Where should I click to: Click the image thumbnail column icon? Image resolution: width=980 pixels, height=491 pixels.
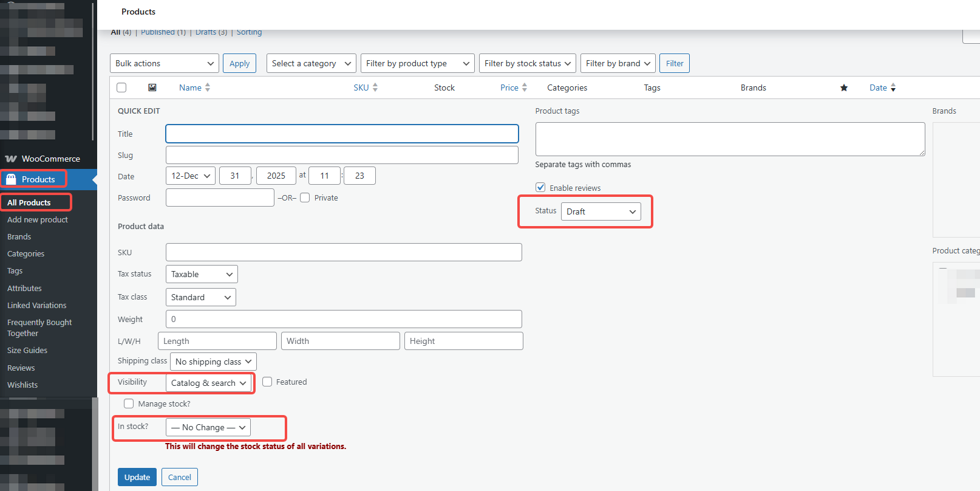(x=152, y=88)
